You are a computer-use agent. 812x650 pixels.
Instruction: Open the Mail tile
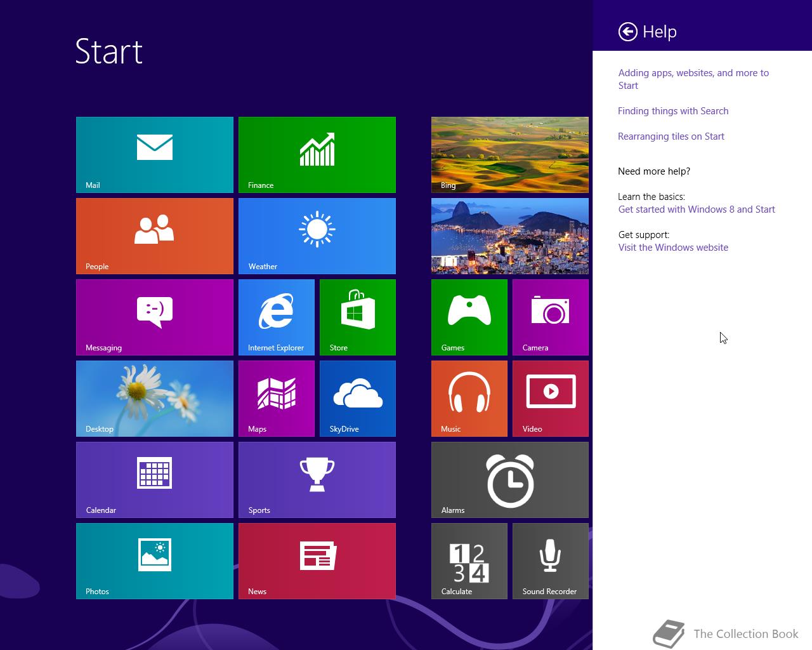[155, 155]
